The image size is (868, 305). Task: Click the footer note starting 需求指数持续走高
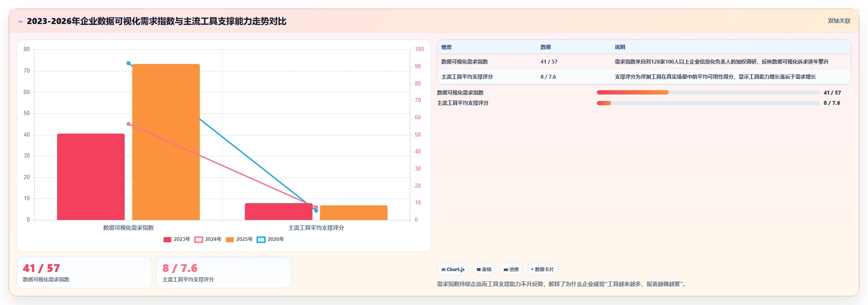click(x=561, y=284)
